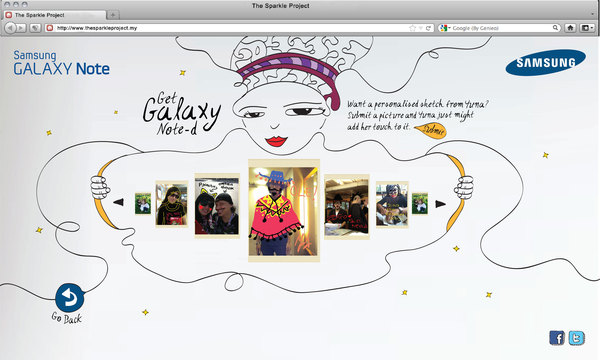Open the masked person at table photo
This screenshot has height=360, width=600.
coord(392,205)
